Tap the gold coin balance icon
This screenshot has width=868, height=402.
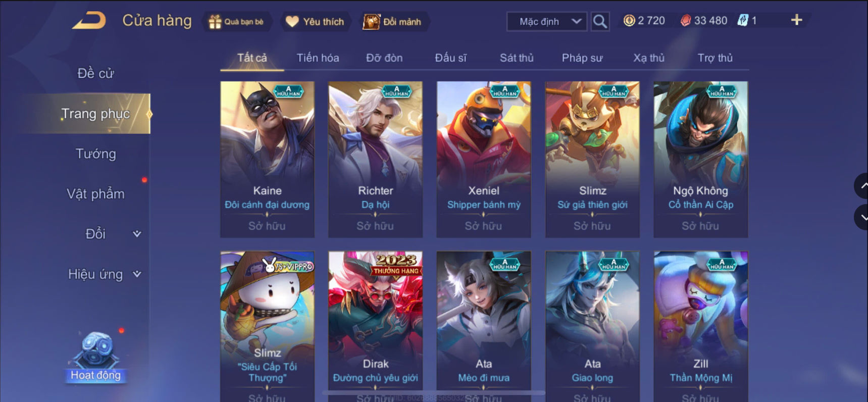point(629,21)
